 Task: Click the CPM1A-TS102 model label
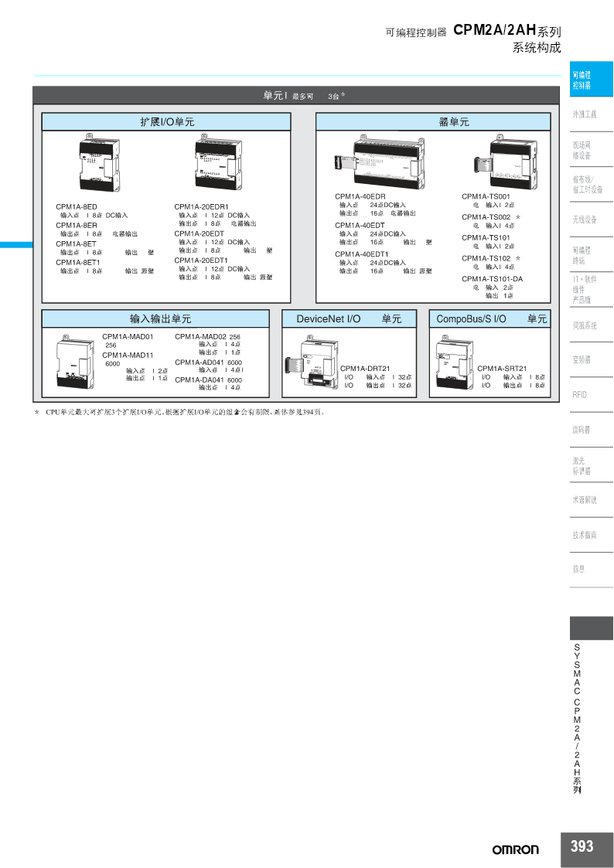[x=486, y=258]
